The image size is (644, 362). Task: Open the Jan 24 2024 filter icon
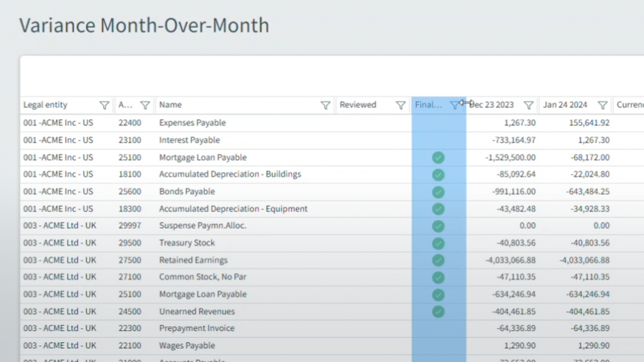602,105
